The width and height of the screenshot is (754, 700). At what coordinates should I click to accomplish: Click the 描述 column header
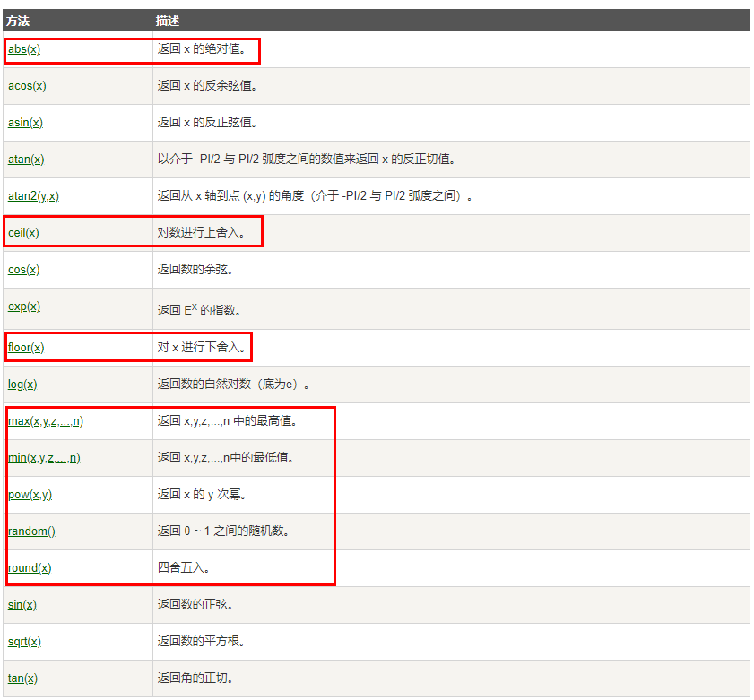[x=168, y=20]
